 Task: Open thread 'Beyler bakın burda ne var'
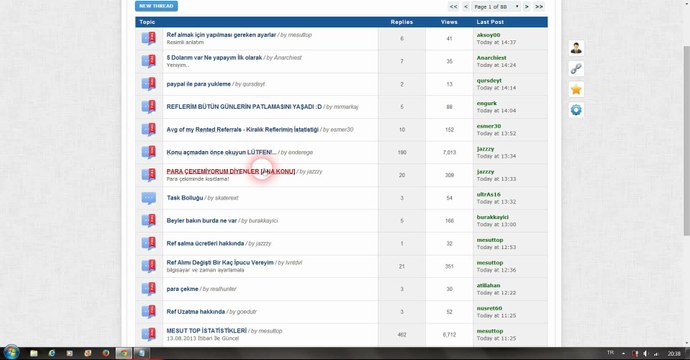(202, 220)
